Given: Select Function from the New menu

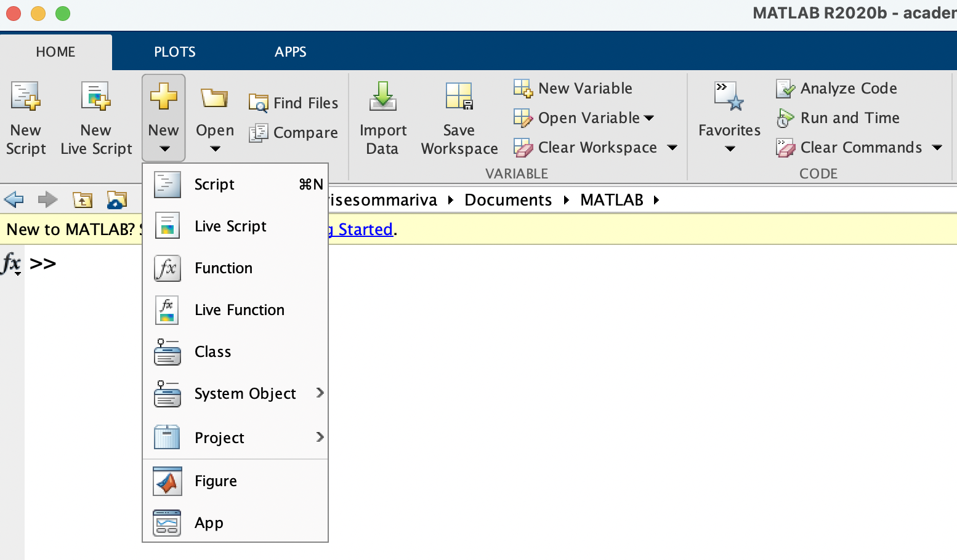Looking at the screenshot, I should pos(235,268).
